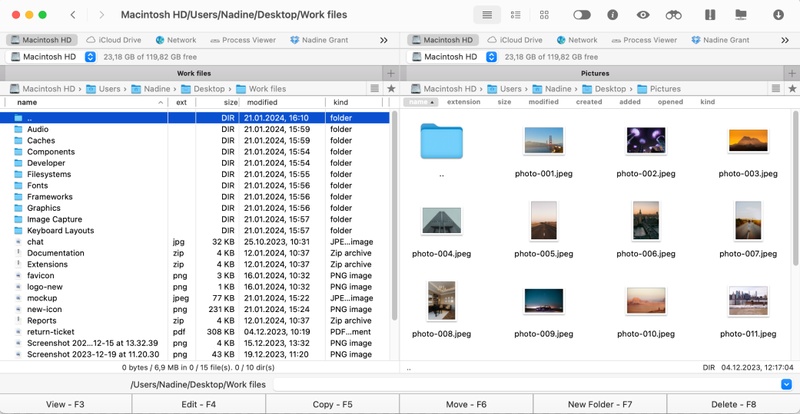This screenshot has height=414, width=800.
Task: Click View - F3 button
Action: pyautogui.click(x=66, y=404)
